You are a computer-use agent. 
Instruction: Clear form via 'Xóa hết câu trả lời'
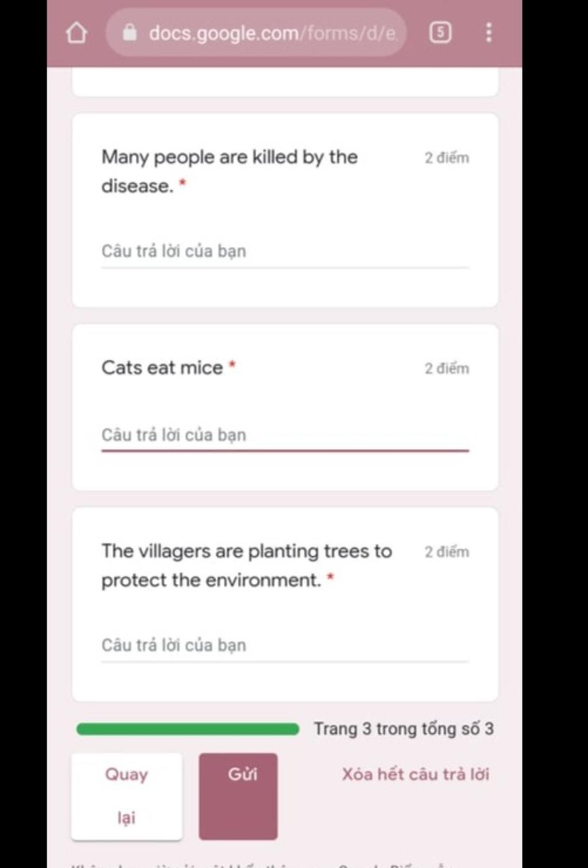point(416,774)
